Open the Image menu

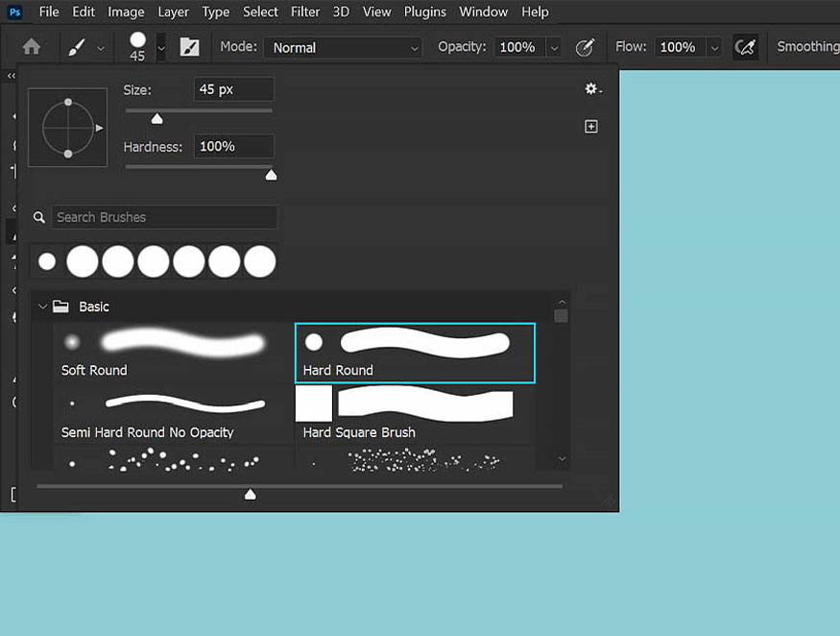tap(126, 12)
